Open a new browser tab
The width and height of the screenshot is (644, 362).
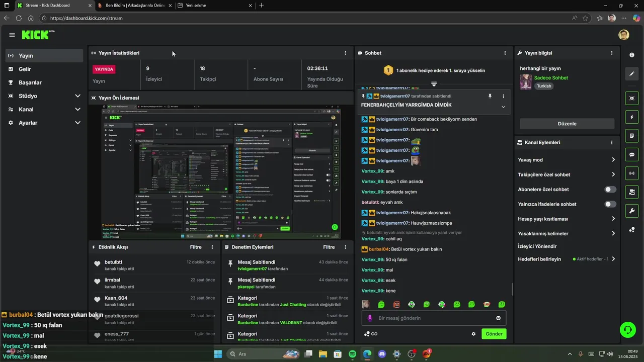(261, 6)
